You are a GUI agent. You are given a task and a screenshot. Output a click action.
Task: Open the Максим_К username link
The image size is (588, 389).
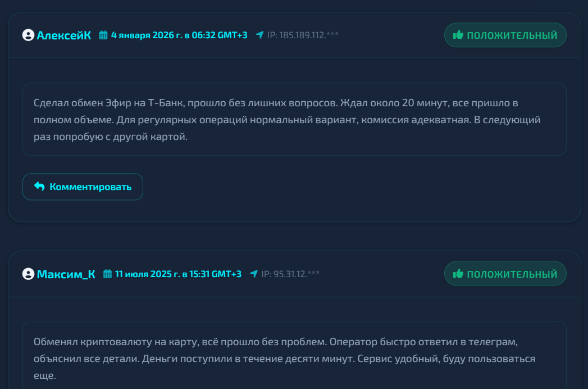[x=66, y=274]
